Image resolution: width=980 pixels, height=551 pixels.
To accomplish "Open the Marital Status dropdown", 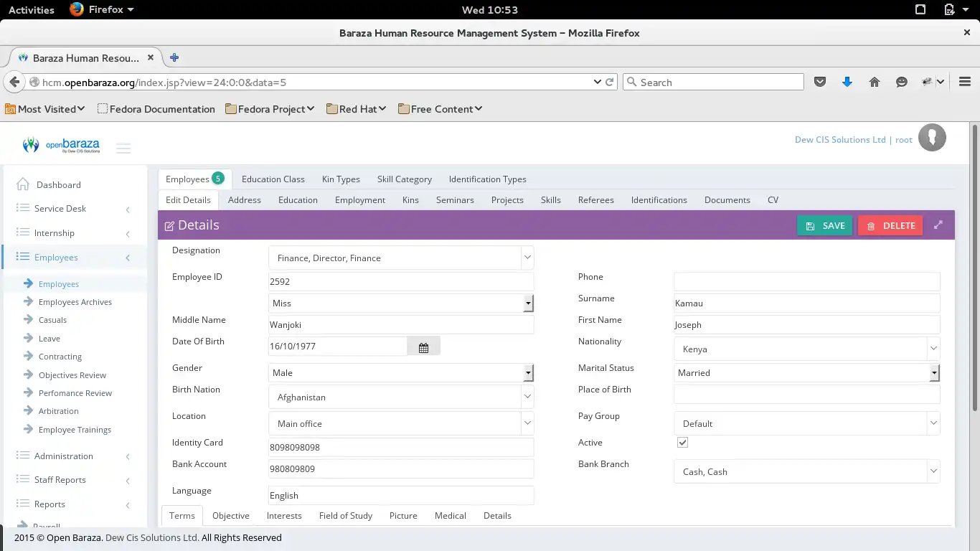I will tap(934, 372).
